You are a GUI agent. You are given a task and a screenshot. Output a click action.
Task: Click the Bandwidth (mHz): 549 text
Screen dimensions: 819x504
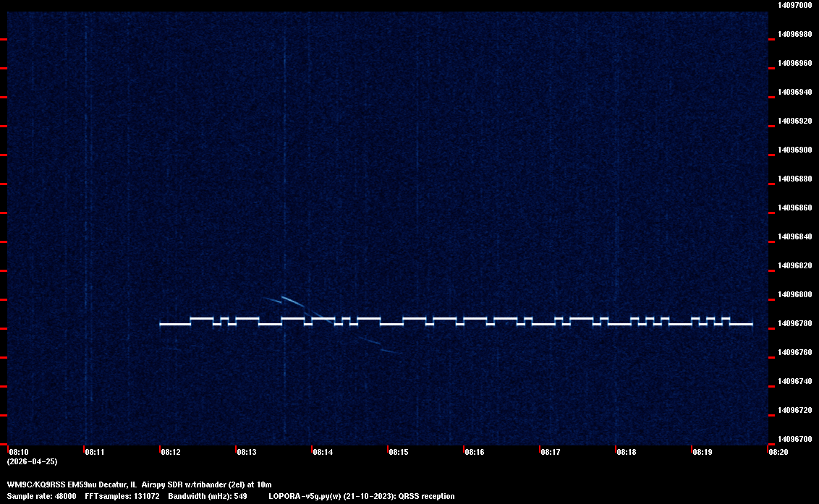tap(208, 496)
